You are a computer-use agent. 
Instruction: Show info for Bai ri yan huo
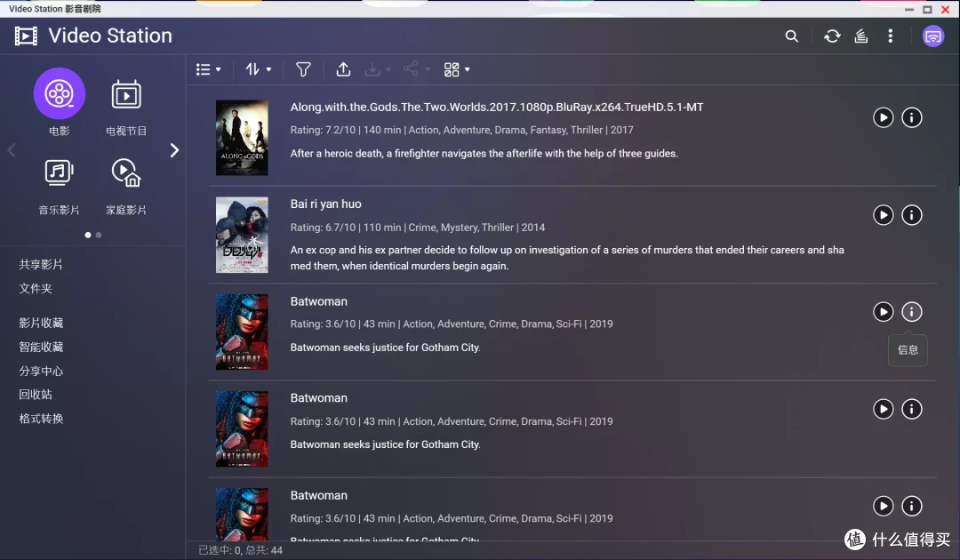click(912, 215)
